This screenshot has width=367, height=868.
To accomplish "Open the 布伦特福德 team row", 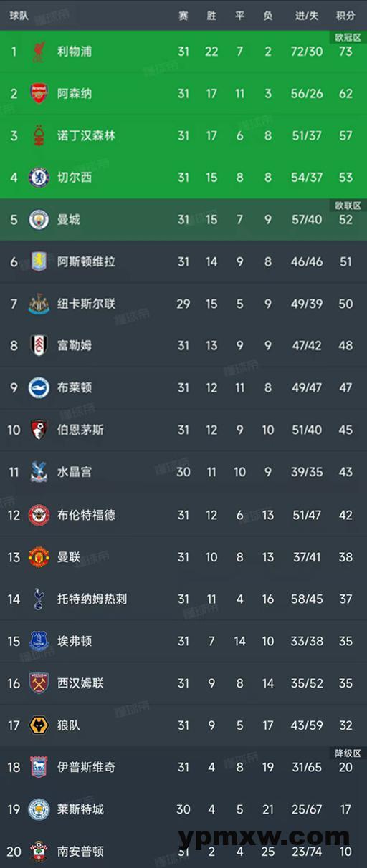I will pyautogui.click(x=183, y=515).
